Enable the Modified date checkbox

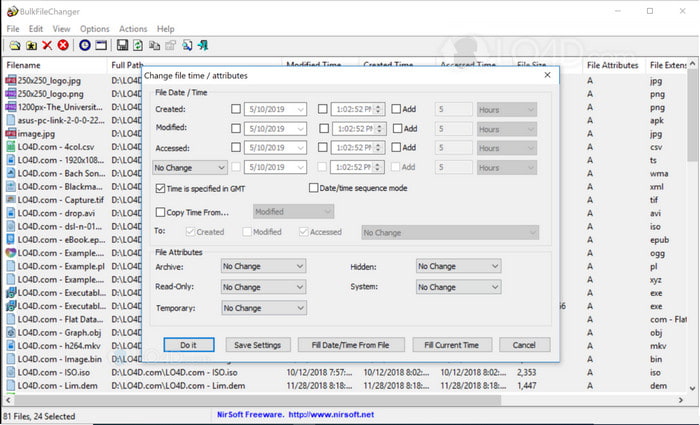tap(236, 129)
